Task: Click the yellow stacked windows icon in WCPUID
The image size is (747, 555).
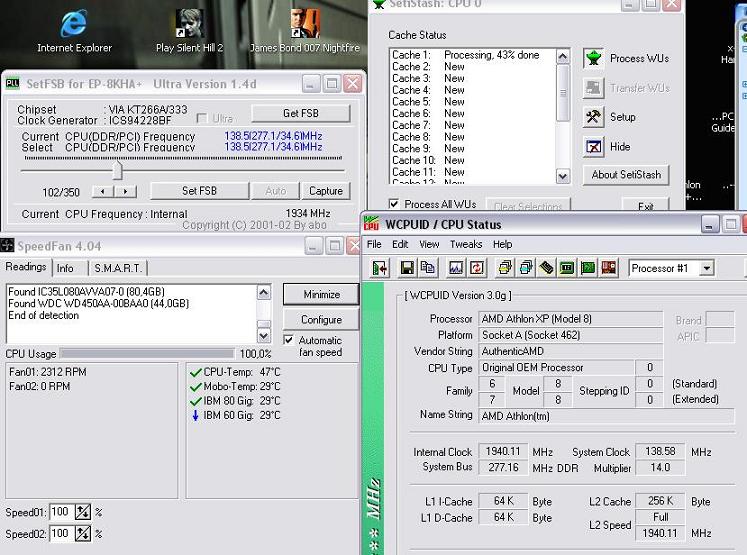Action: pos(505,268)
